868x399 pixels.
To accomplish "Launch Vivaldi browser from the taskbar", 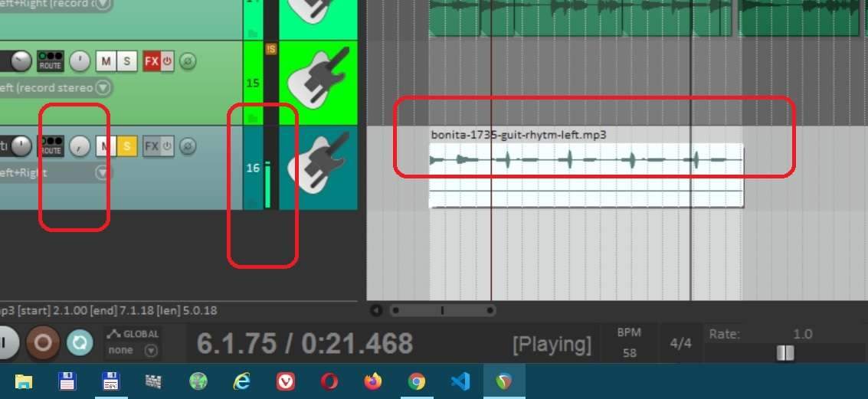I will [x=285, y=381].
